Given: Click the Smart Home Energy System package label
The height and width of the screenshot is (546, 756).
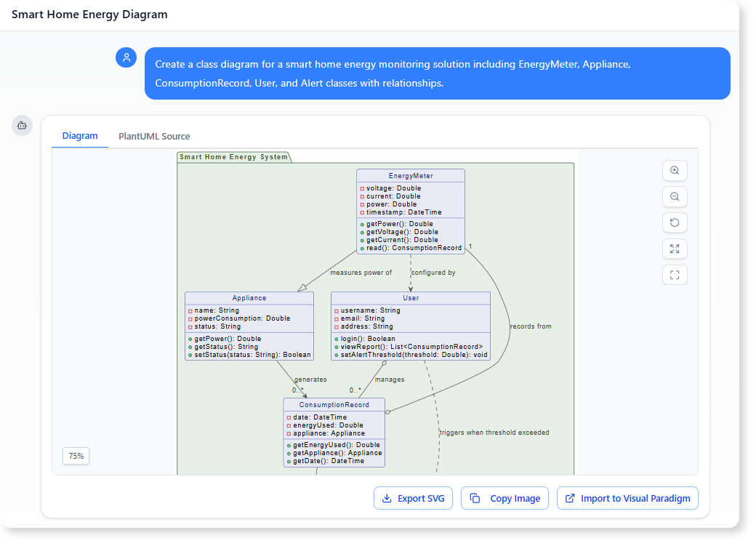Looking at the screenshot, I should tap(231, 156).
